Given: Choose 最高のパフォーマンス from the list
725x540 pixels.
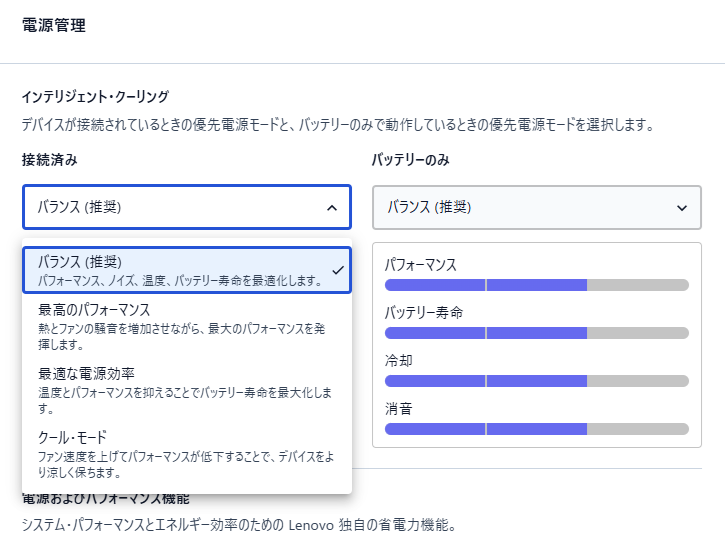Looking at the screenshot, I should click(x=187, y=326).
